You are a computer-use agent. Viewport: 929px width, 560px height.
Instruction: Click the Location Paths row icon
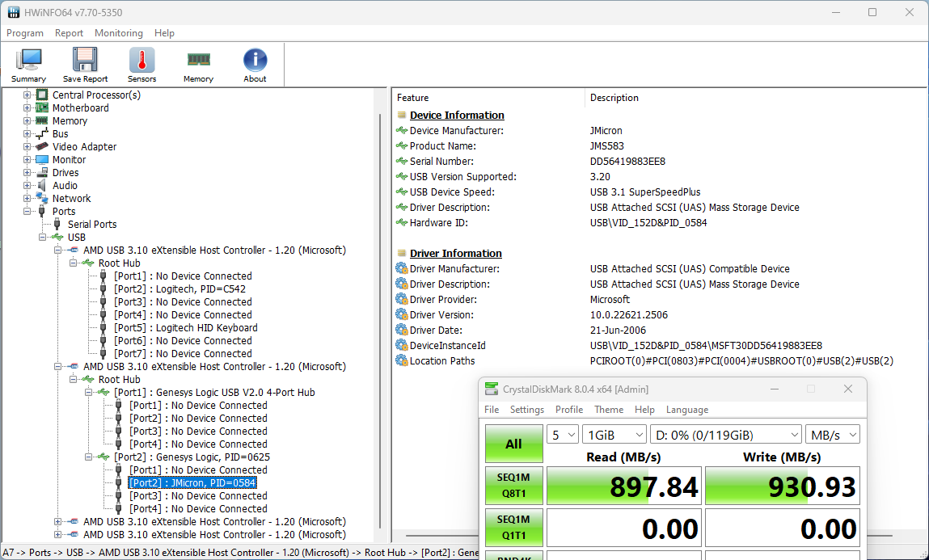point(402,360)
